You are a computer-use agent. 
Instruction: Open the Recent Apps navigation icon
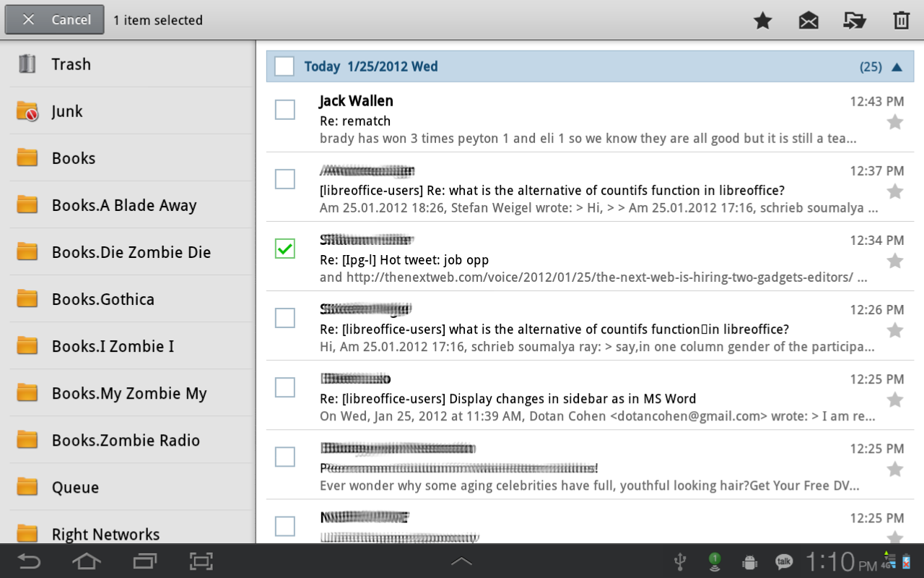coord(143,561)
